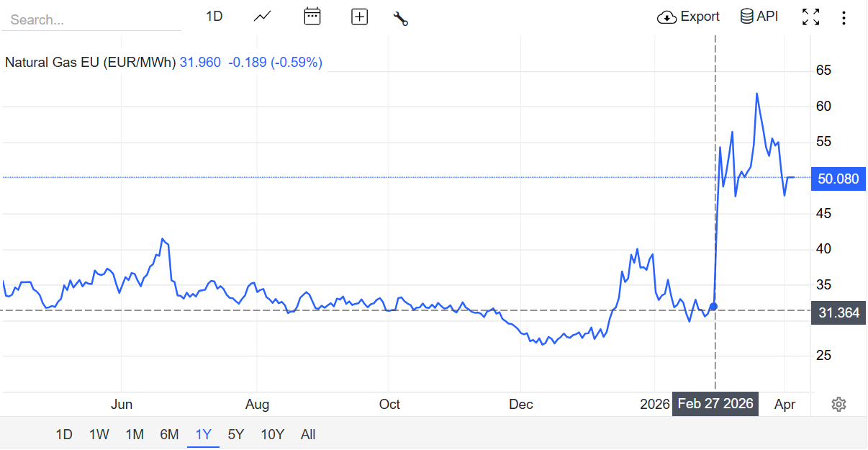Open the three-dot more options menu
868x450 pixels.
(844, 17)
